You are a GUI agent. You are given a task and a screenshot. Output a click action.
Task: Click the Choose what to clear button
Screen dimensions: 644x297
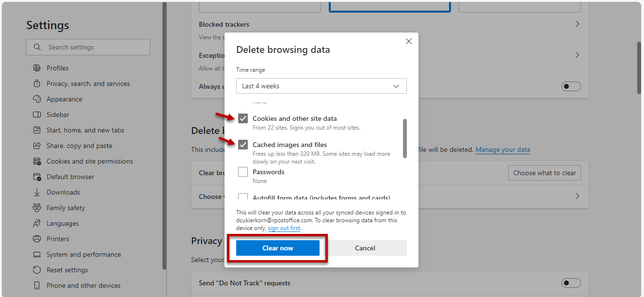pyautogui.click(x=545, y=173)
